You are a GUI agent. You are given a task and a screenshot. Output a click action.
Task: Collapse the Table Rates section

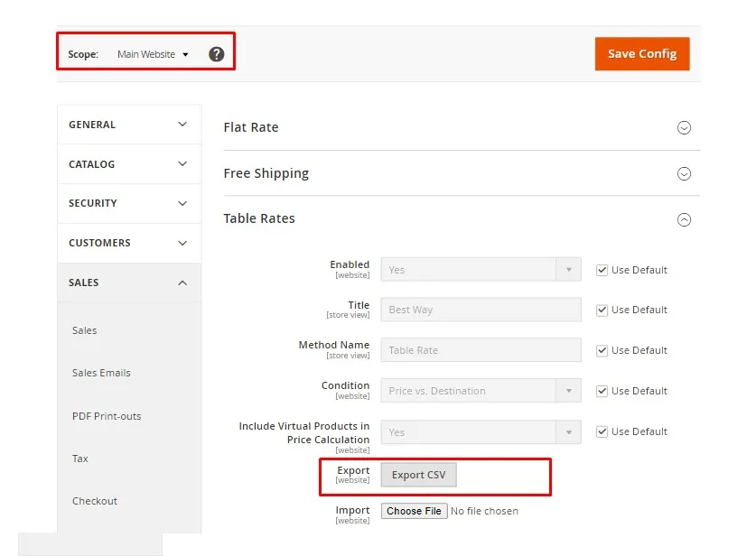(684, 218)
